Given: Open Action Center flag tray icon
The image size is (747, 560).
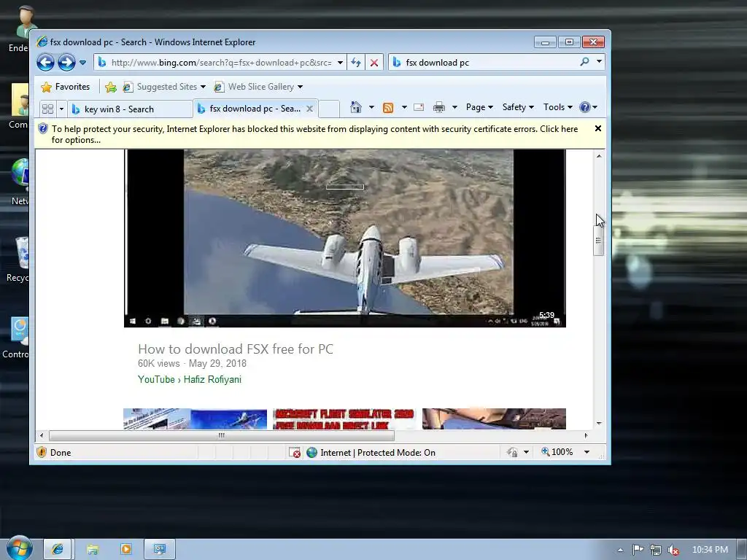Looking at the screenshot, I should 638,550.
